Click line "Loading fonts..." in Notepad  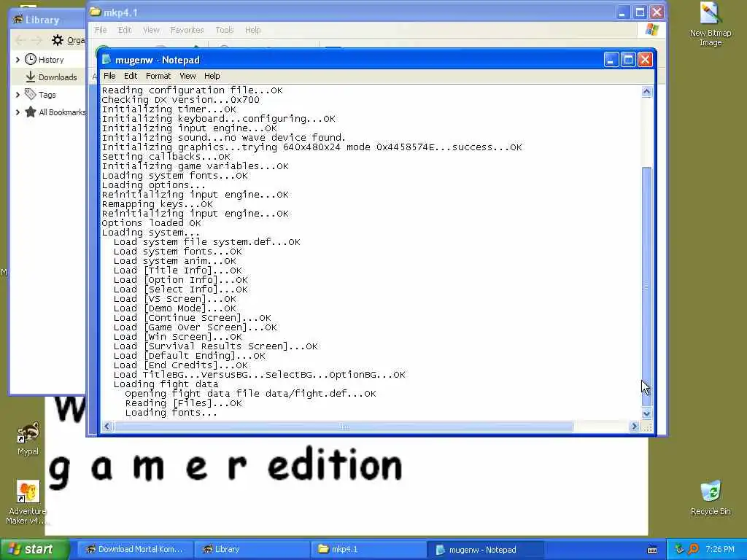(171, 413)
